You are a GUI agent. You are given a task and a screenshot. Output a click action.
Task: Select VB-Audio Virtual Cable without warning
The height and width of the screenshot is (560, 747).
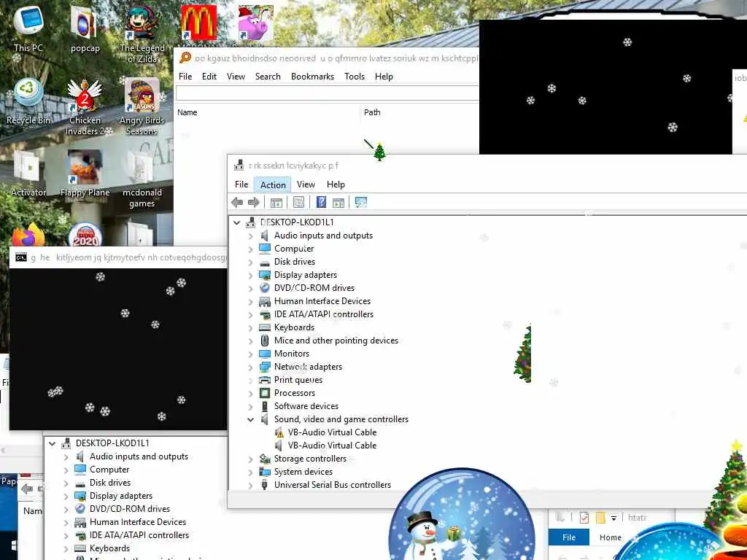(x=332, y=446)
